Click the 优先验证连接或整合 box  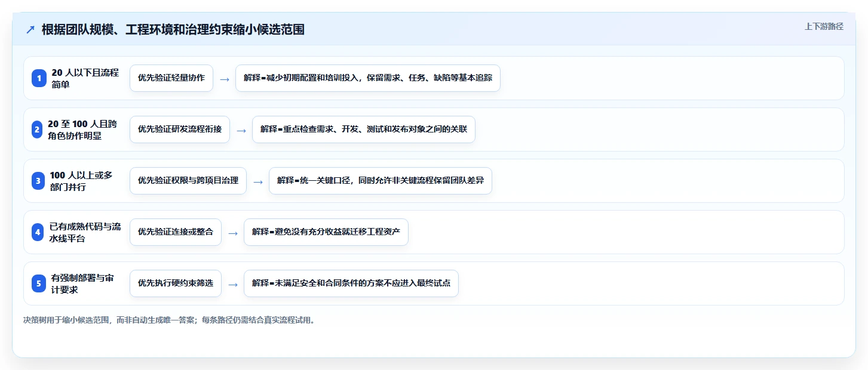click(x=176, y=232)
